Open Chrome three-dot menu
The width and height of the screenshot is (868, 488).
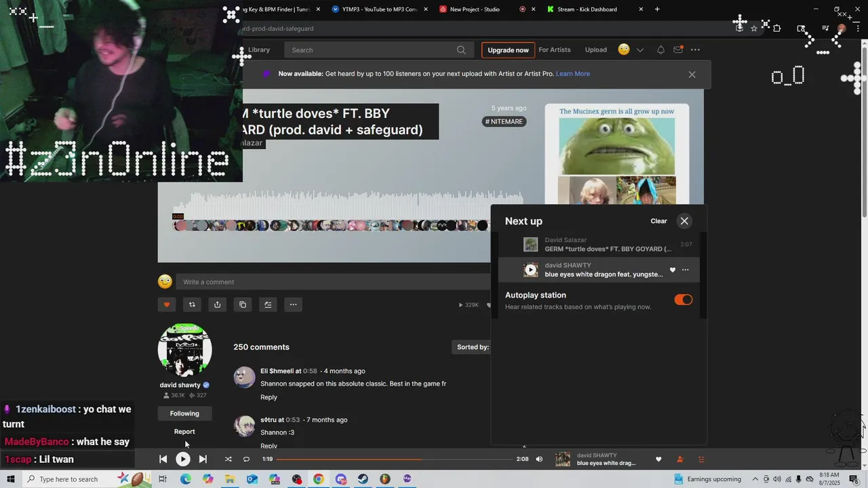coord(858,28)
